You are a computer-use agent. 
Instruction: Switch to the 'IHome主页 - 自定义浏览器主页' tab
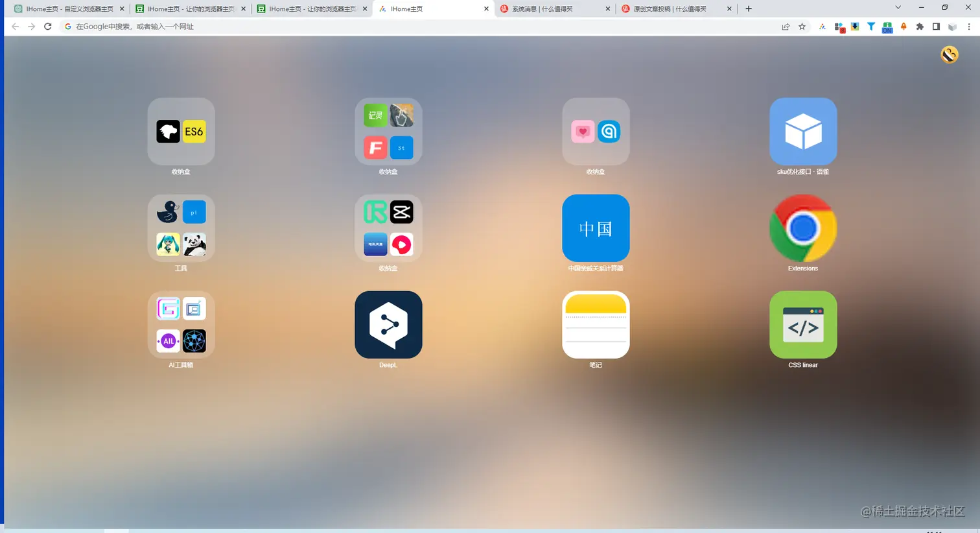tap(69, 9)
